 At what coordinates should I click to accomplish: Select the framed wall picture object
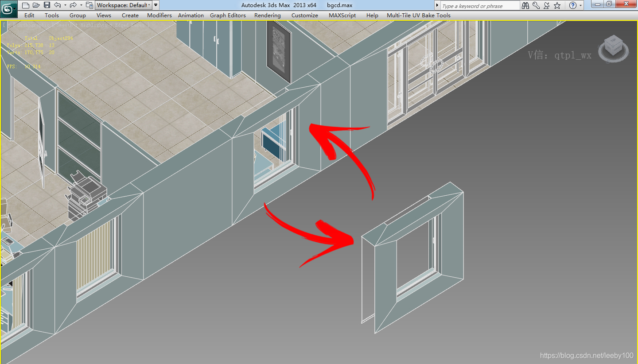click(x=279, y=51)
